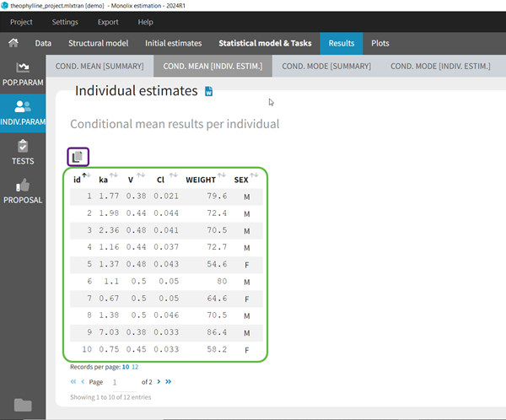Open PROPOSAL sidebar section

[23, 191]
